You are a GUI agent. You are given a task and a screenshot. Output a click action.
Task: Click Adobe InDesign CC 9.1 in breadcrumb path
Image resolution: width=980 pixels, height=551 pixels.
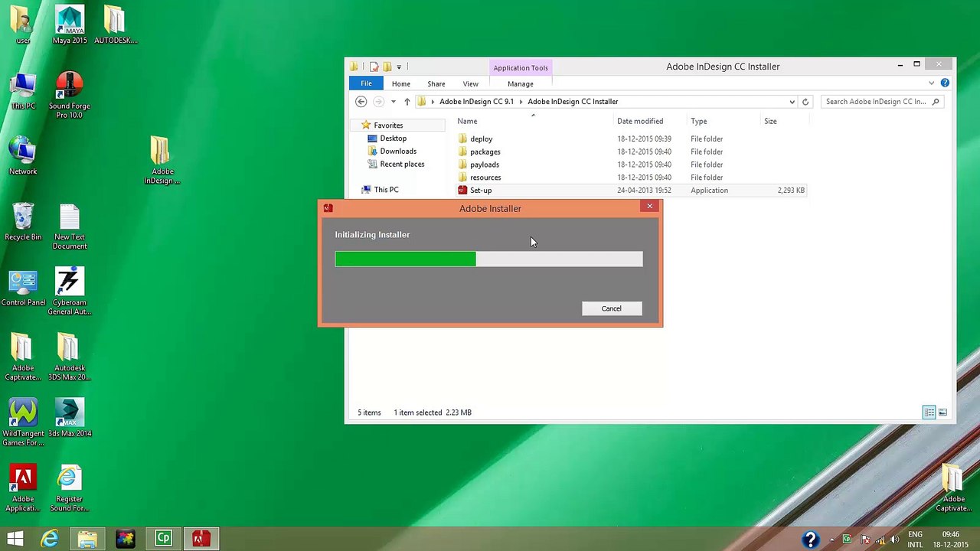point(476,102)
